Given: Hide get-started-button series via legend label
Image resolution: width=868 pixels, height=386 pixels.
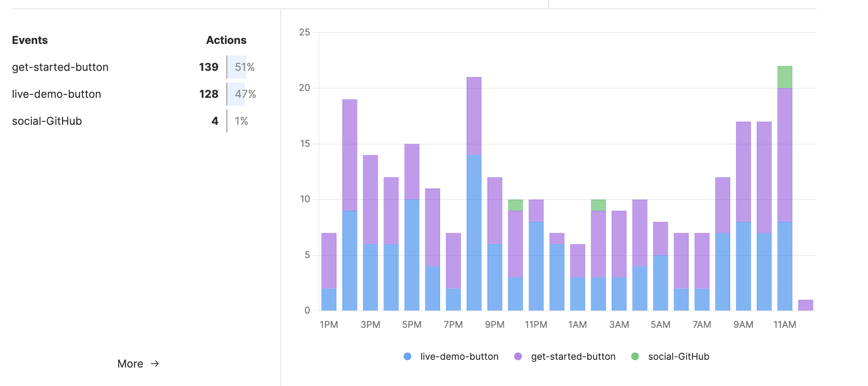Looking at the screenshot, I should (573, 357).
